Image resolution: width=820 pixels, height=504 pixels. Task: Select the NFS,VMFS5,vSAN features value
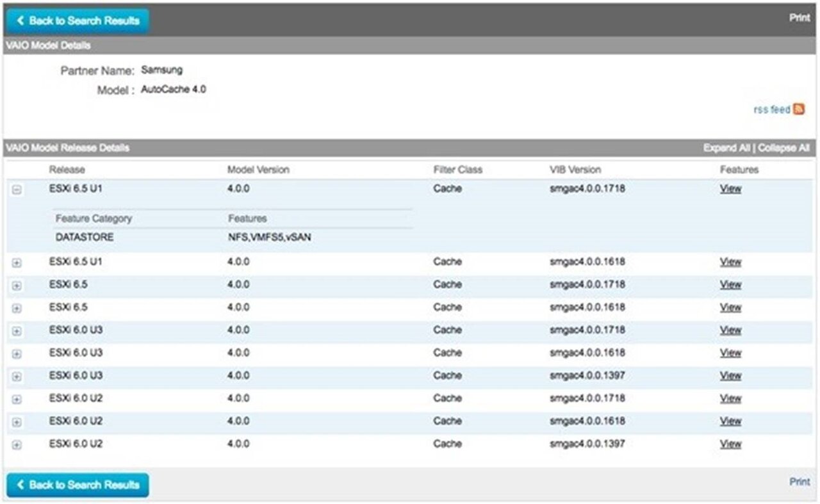(270, 237)
